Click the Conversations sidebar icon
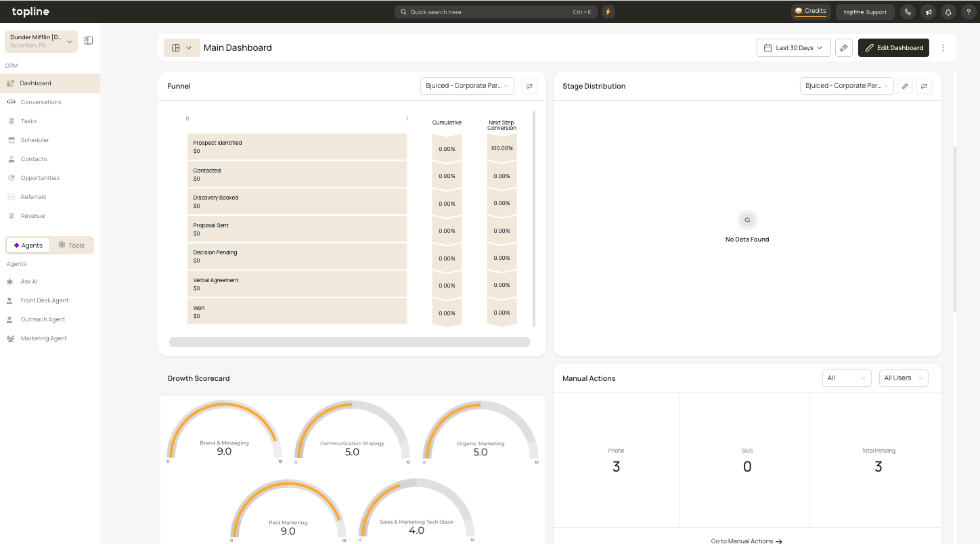Image resolution: width=980 pixels, height=544 pixels. pyautogui.click(x=11, y=102)
